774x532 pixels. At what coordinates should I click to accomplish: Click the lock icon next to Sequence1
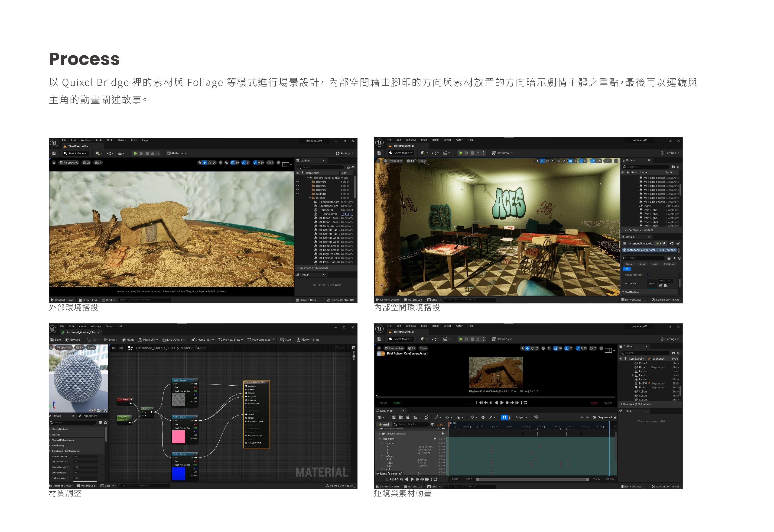tap(615, 417)
